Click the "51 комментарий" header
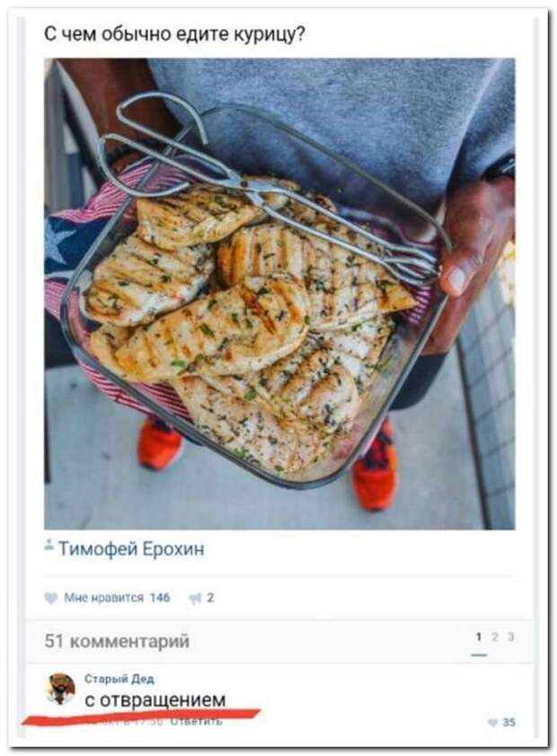This screenshot has width=557, height=756. tap(117, 641)
